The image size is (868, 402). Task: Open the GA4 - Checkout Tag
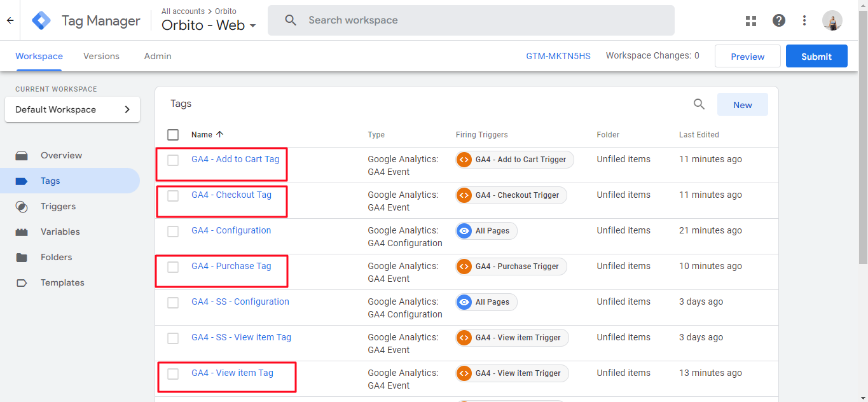tap(231, 195)
